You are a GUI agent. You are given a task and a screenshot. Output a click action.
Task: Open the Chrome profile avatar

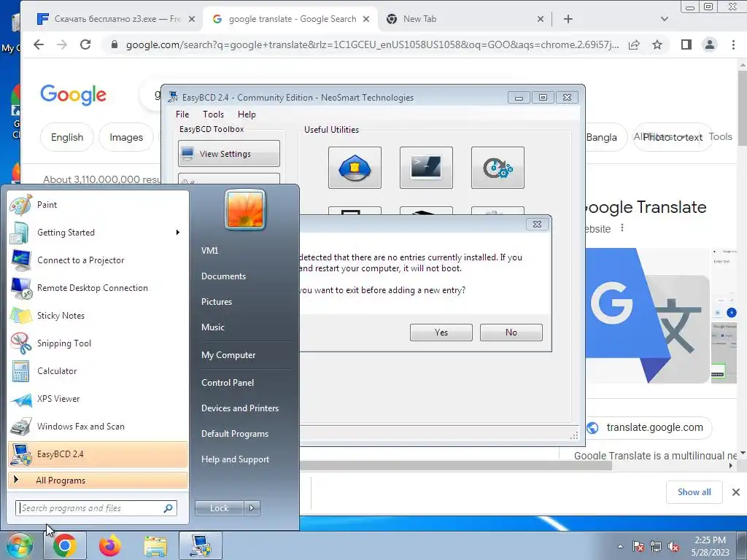pyautogui.click(x=709, y=44)
